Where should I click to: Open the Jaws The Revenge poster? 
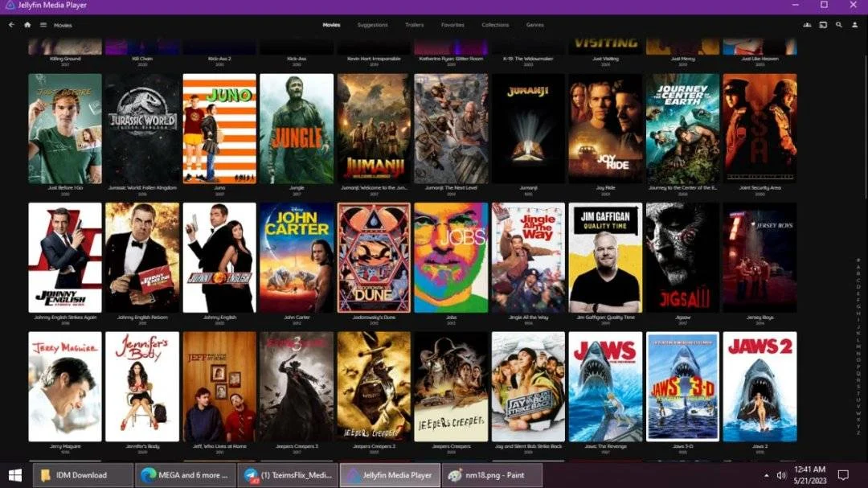pyautogui.click(x=606, y=387)
